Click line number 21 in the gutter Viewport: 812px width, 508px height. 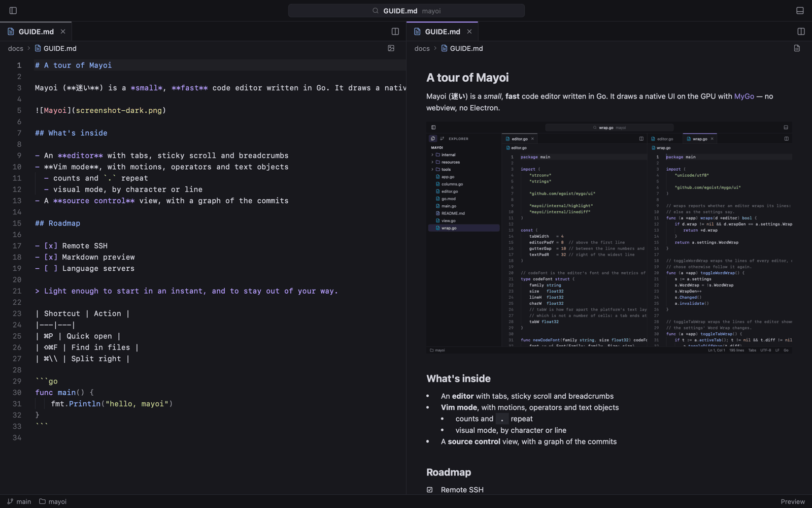(x=17, y=291)
